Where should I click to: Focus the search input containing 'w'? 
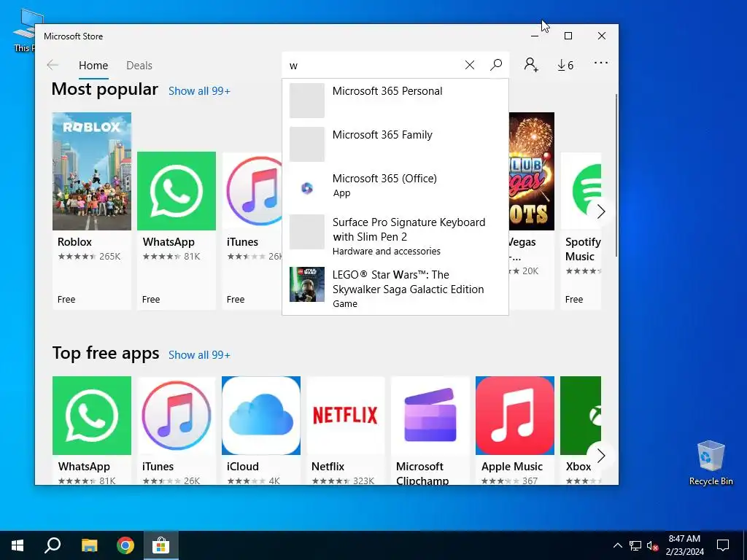coord(374,66)
